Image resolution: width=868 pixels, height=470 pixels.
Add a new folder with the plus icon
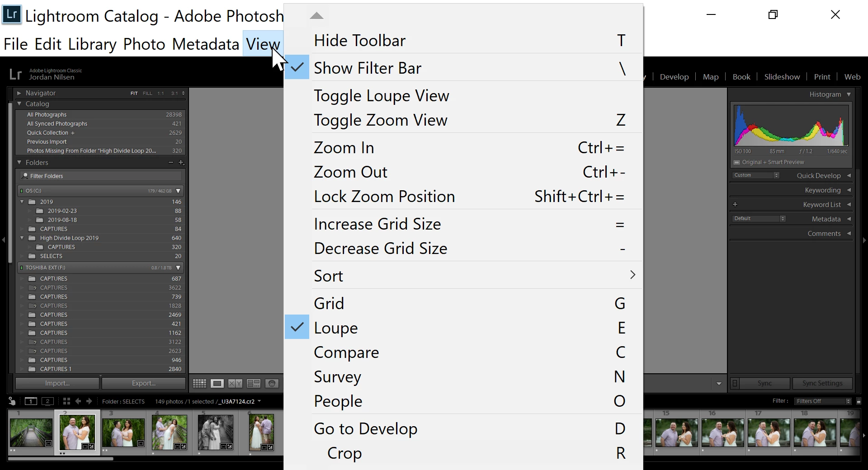coord(181,162)
